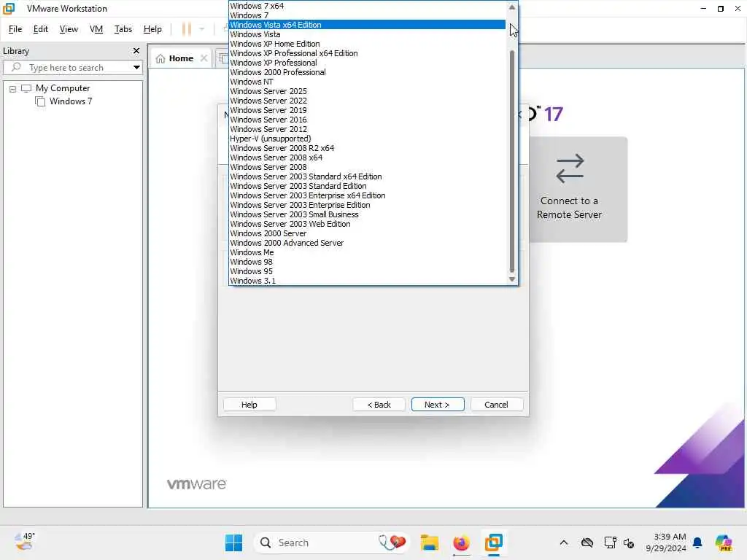Select Windows Server 2022 option
Image resolution: width=747 pixels, height=560 pixels.
[367, 101]
